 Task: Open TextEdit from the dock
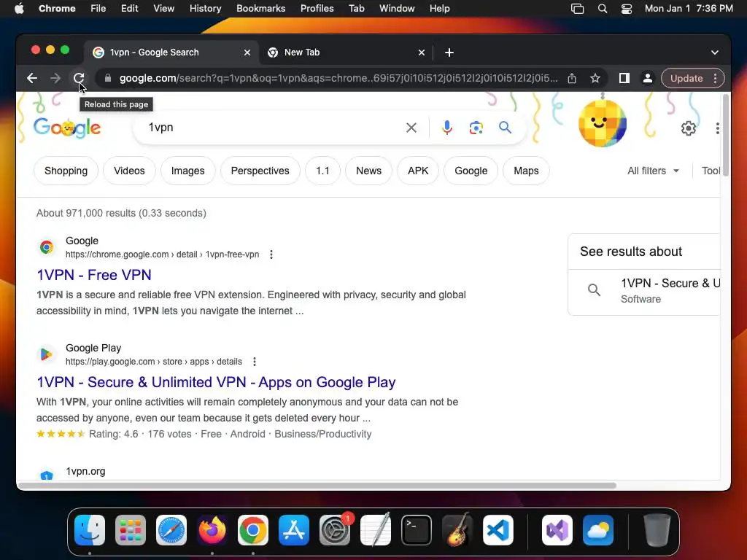[376, 530]
